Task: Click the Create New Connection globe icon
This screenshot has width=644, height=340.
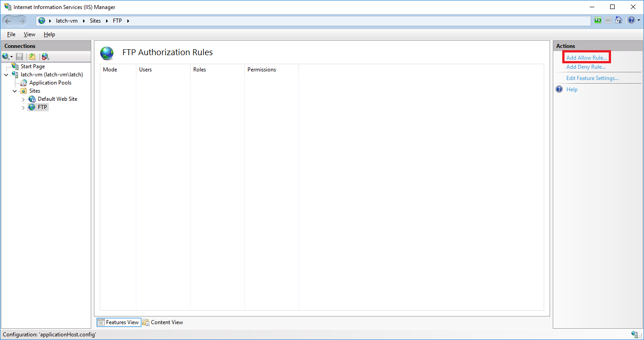Action: [5, 57]
